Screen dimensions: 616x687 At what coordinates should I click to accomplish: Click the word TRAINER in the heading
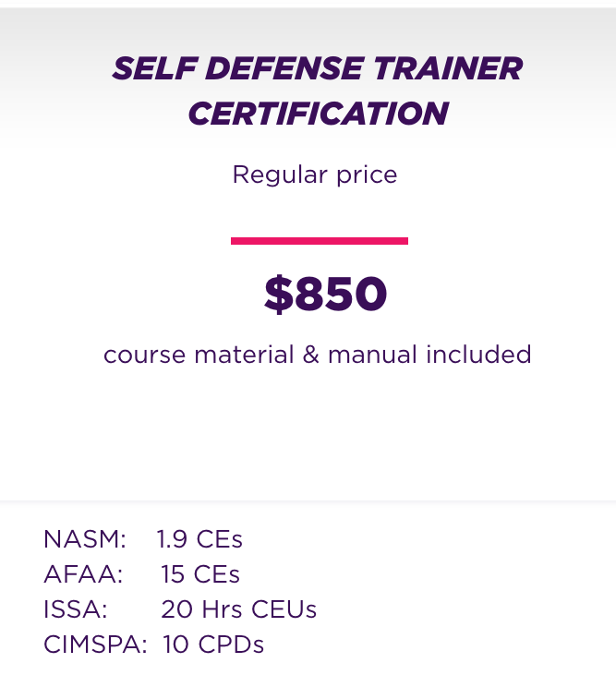[x=448, y=68]
